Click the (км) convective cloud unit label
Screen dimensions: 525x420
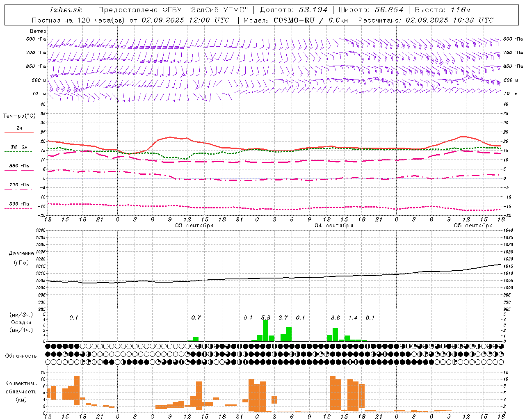[x=21, y=399]
